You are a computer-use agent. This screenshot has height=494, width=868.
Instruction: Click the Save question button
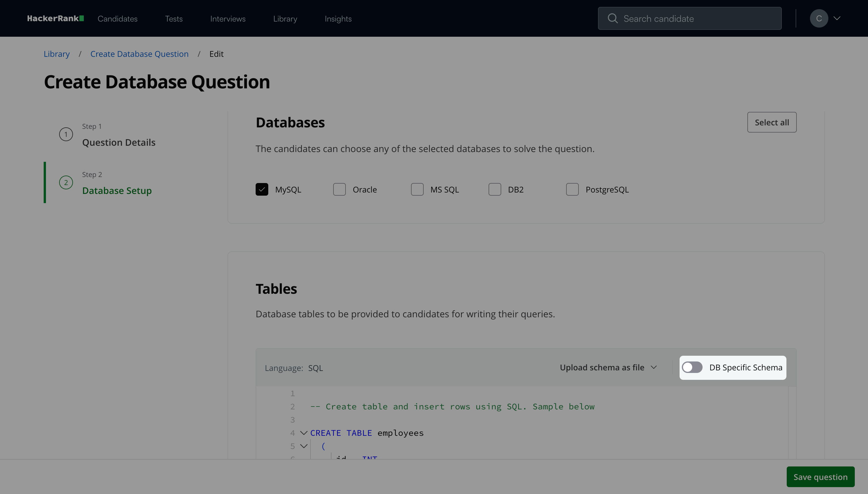pos(820,477)
